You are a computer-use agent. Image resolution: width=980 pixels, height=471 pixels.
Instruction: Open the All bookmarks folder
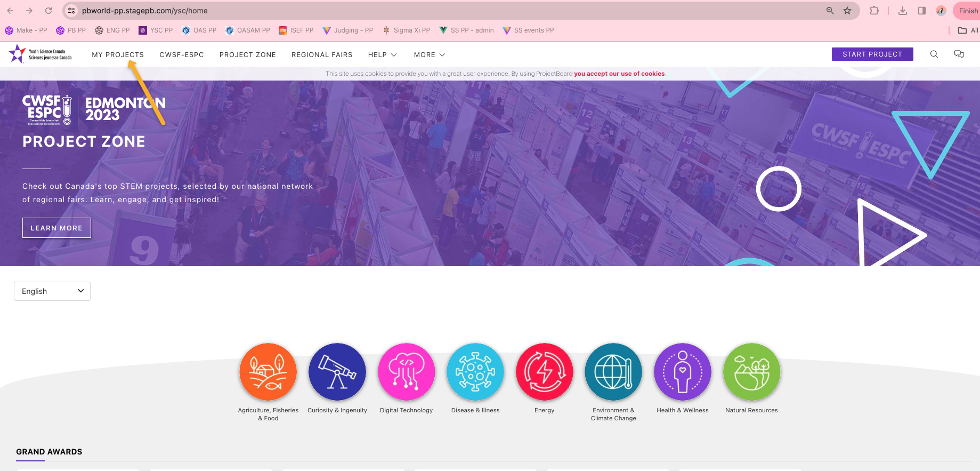tap(968, 30)
